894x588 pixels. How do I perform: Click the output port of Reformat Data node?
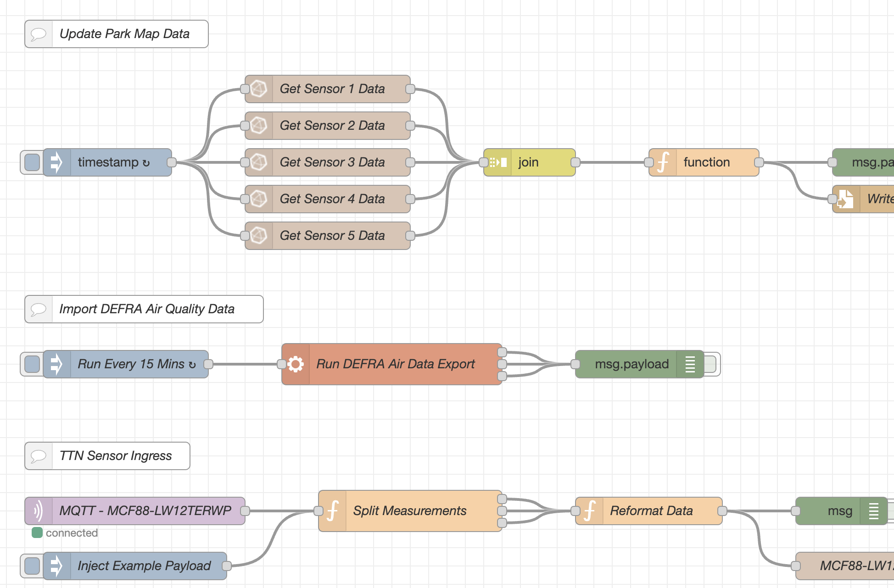click(x=722, y=511)
